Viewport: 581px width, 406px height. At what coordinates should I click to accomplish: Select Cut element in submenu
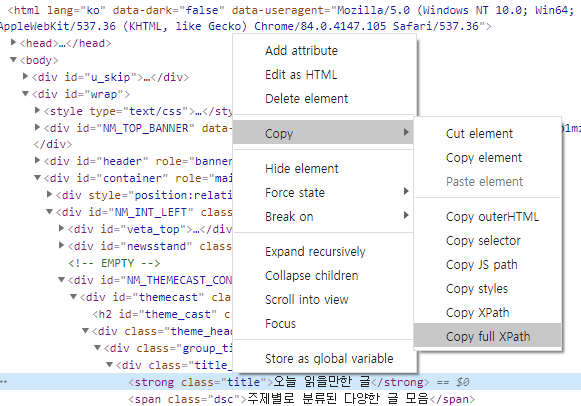pos(479,134)
